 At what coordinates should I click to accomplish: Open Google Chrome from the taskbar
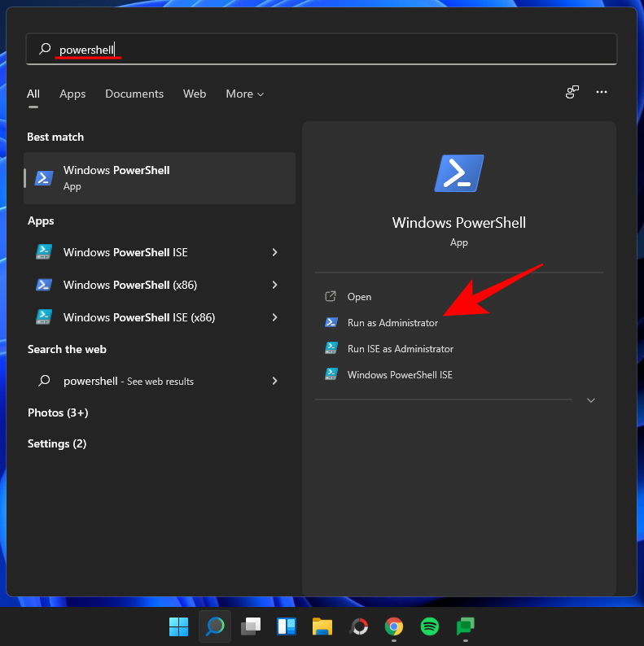pos(394,626)
